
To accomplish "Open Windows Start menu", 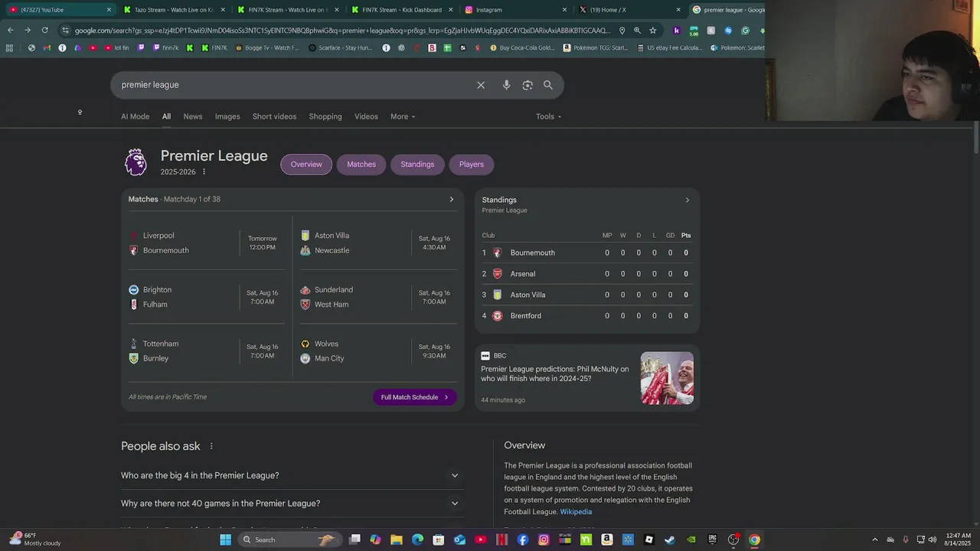I will tap(225, 540).
